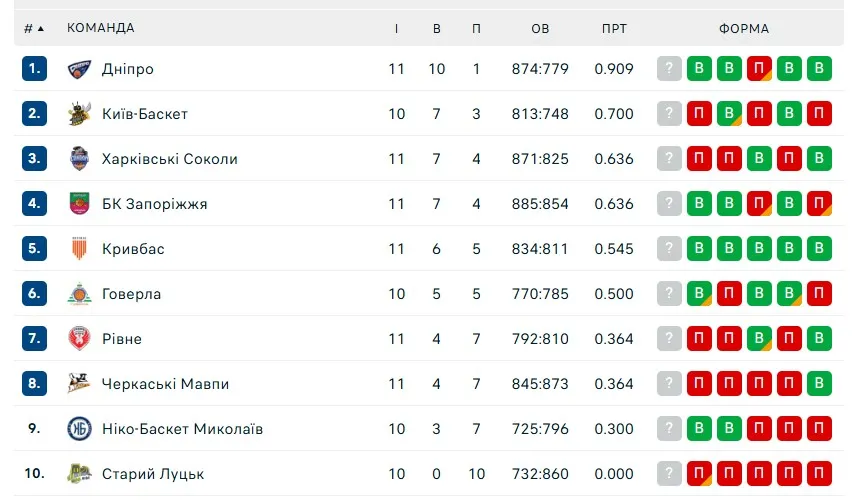The width and height of the screenshot is (854, 502).
Task: Sort by the ПРТ column header
Action: [x=614, y=28]
